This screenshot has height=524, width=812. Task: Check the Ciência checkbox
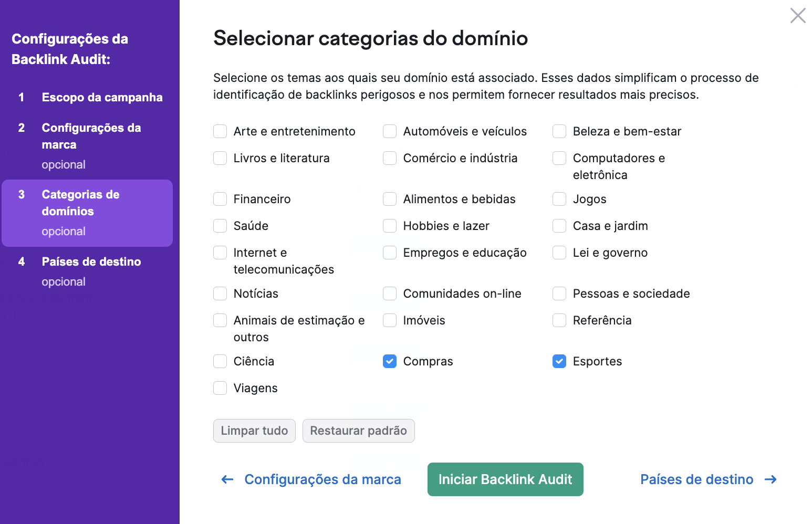(x=220, y=361)
